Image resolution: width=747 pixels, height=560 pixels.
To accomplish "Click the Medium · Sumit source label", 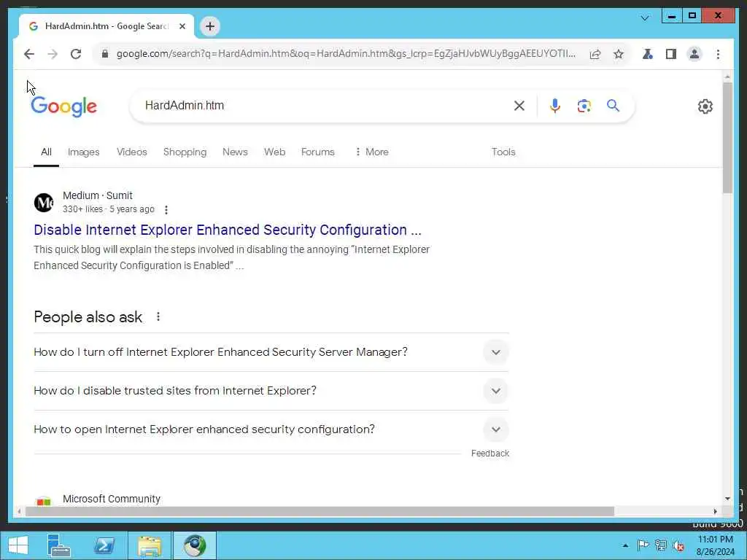I will tap(98, 195).
